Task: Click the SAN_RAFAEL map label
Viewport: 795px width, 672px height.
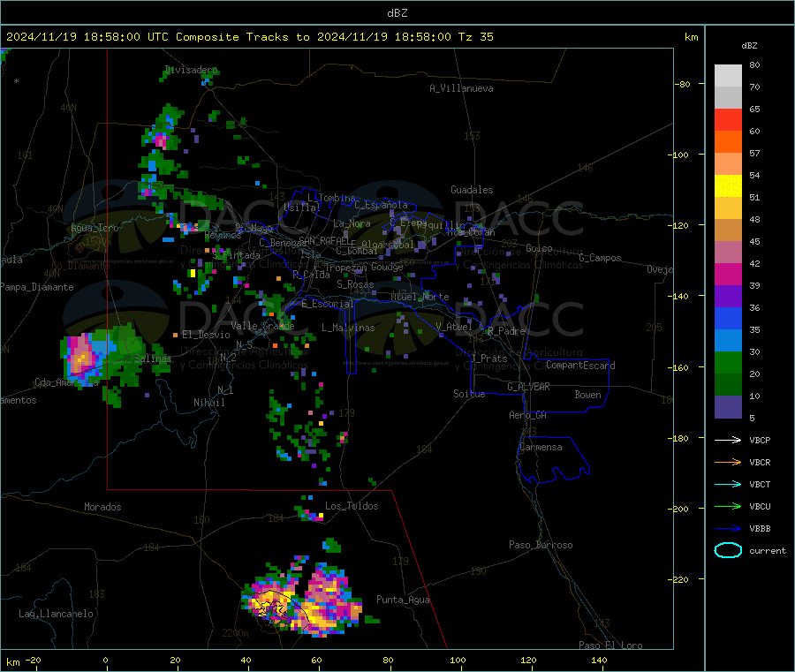Action: [325, 240]
